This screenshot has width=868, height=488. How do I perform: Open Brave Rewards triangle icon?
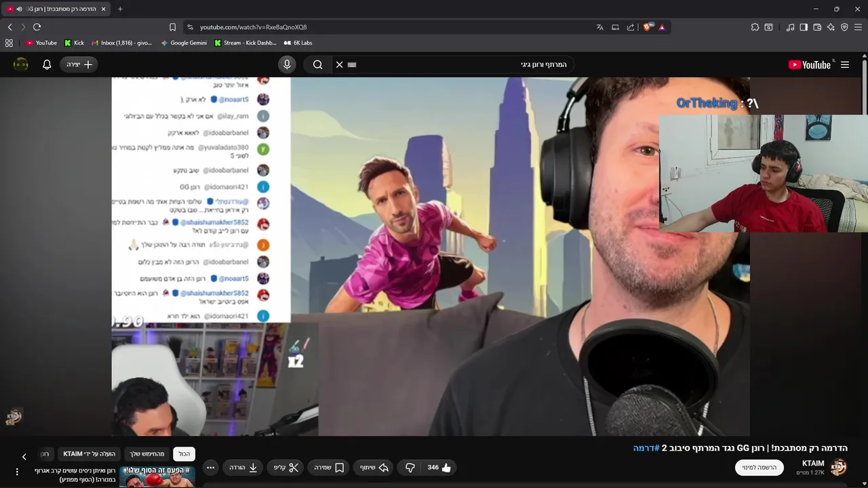(x=662, y=27)
